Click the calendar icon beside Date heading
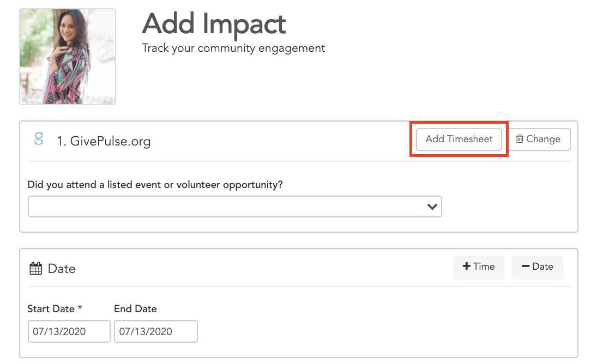This screenshot has width=597, height=364. pyautogui.click(x=36, y=269)
